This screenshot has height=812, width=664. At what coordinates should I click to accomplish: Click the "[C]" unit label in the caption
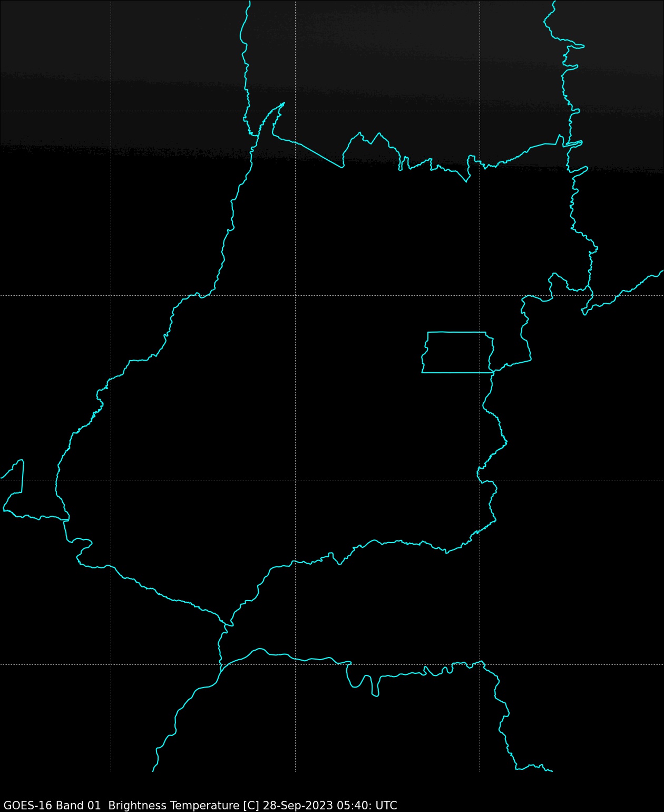coord(251,805)
